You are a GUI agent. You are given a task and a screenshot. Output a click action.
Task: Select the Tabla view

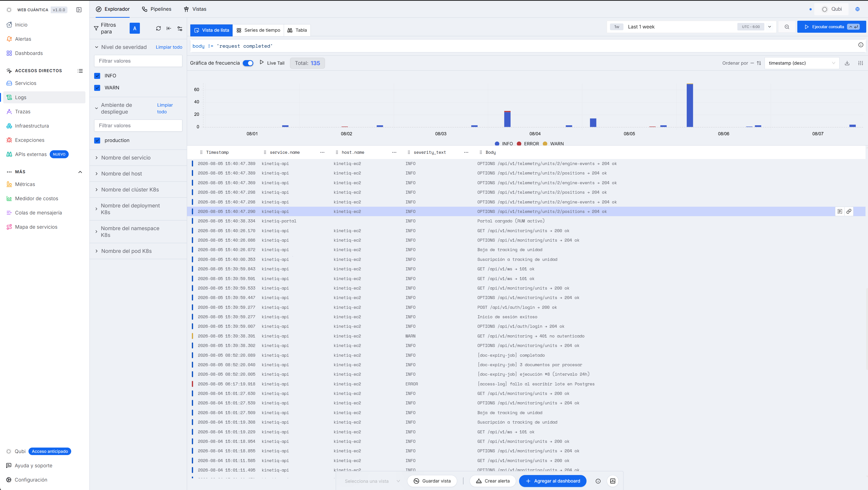297,30
